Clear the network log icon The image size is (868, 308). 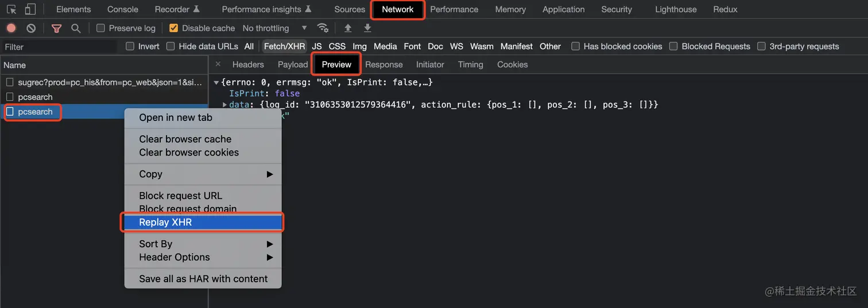[31, 28]
